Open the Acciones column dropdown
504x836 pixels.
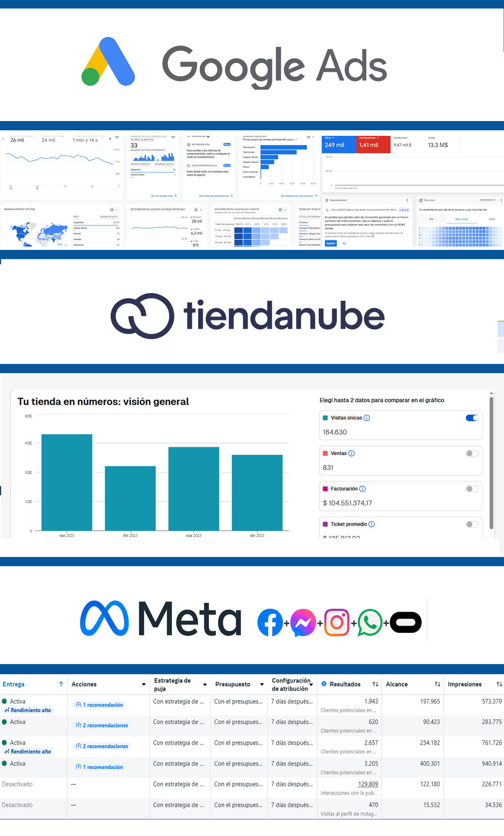pos(144,684)
